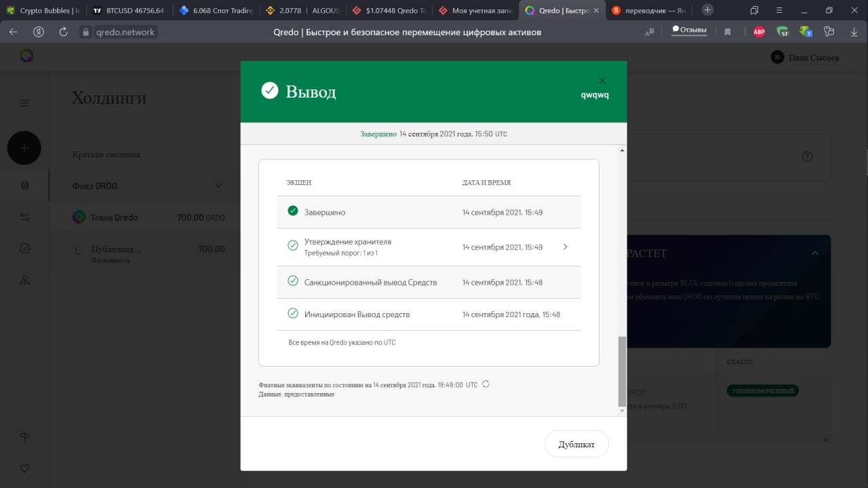Click the Yandex Я button
Screen dimensions: 868x488
(39, 32)
